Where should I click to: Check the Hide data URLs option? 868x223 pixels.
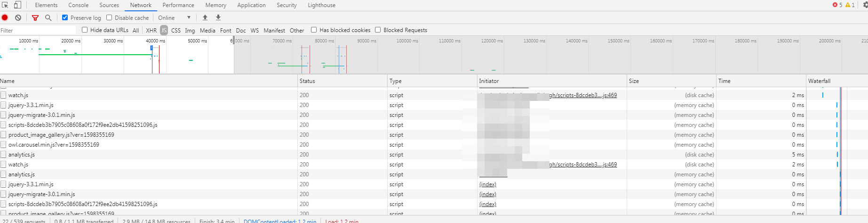85,30
